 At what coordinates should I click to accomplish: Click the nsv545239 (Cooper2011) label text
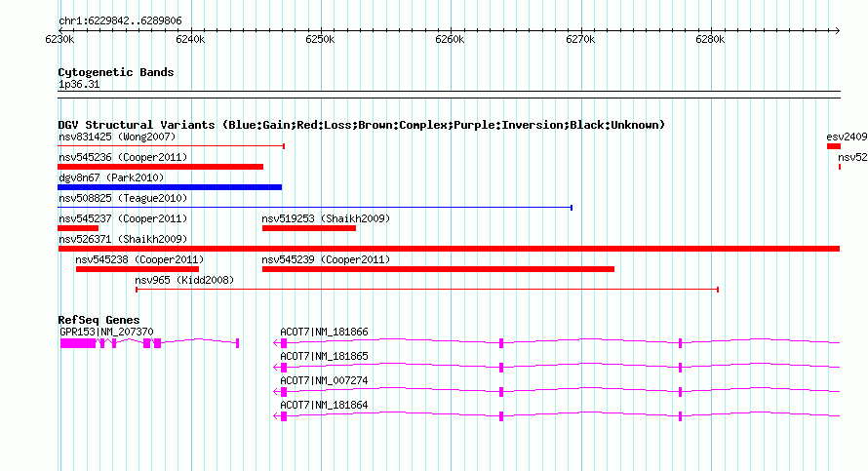point(326,259)
